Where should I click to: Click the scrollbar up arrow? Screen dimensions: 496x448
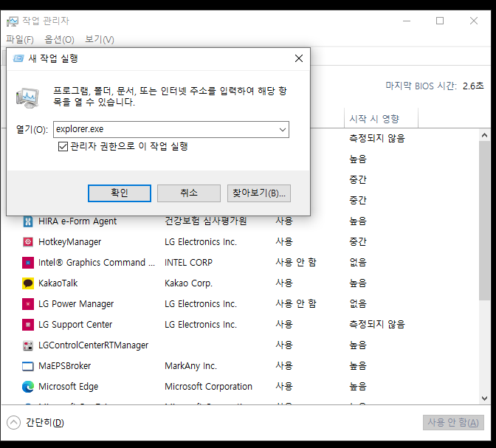pyautogui.click(x=484, y=135)
